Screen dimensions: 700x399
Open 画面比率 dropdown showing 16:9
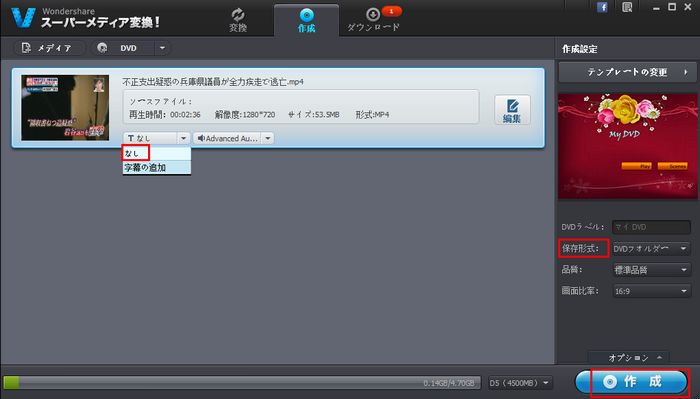(x=651, y=291)
